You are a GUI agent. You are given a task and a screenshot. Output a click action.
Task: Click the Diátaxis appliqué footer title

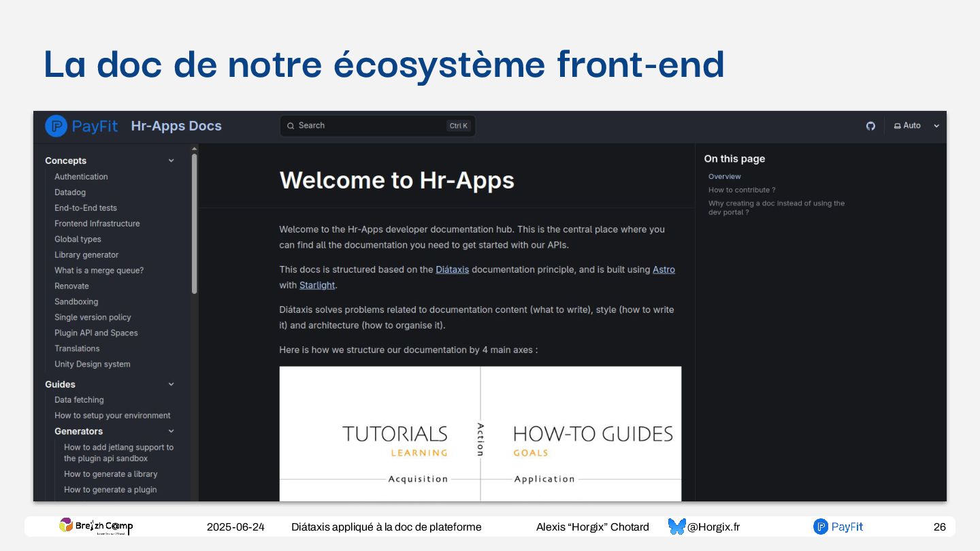(x=387, y=527)
